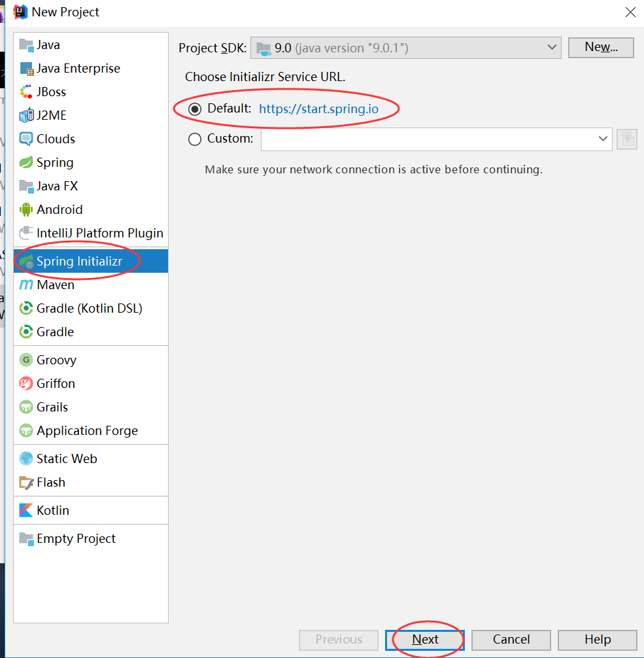
Task: Pick Maven label in project list
Action: coord(56,285)
